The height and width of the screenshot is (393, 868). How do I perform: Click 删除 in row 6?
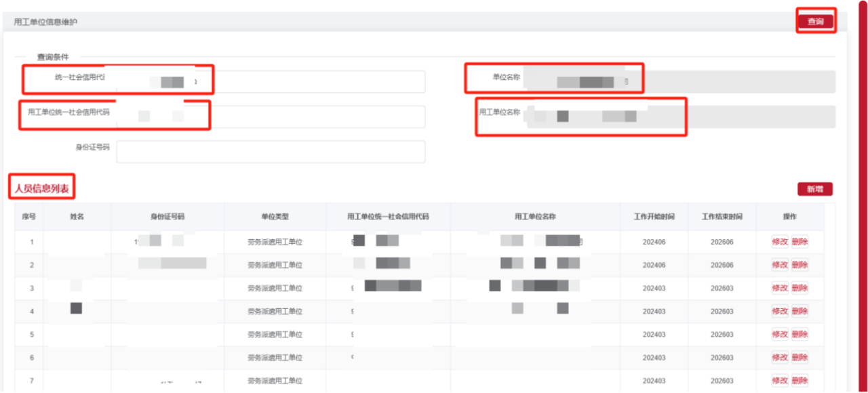tap(800, 357)
